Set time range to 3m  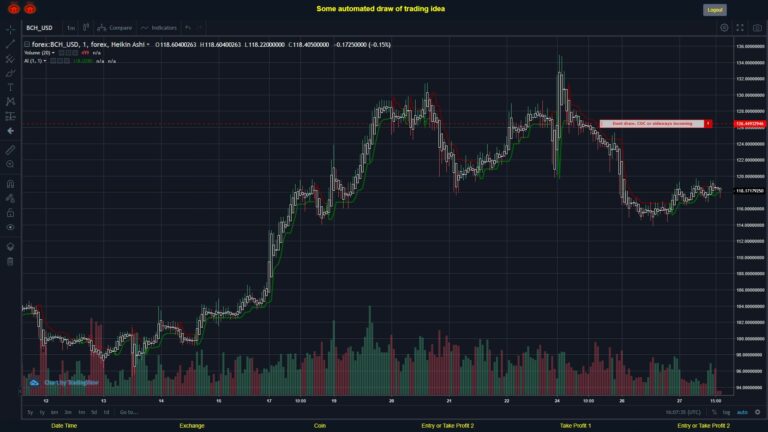[x=68, y=412]
